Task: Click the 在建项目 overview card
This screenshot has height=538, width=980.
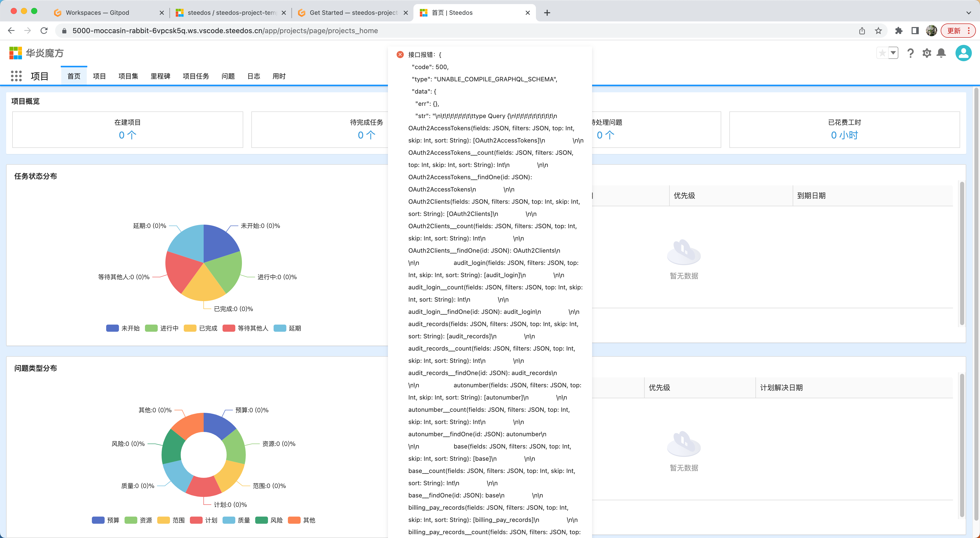Action: tap(127, 129)
